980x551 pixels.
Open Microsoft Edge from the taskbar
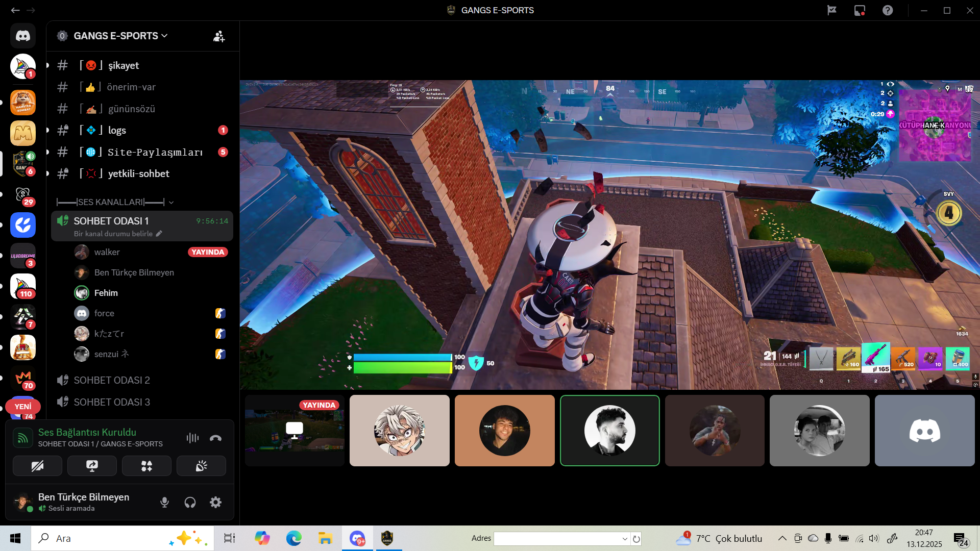point(293,538)
